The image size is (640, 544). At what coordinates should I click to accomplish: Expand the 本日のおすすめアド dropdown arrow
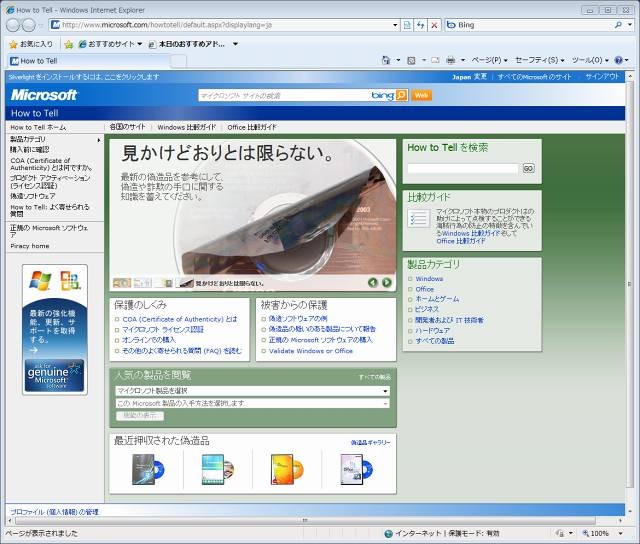236,44
